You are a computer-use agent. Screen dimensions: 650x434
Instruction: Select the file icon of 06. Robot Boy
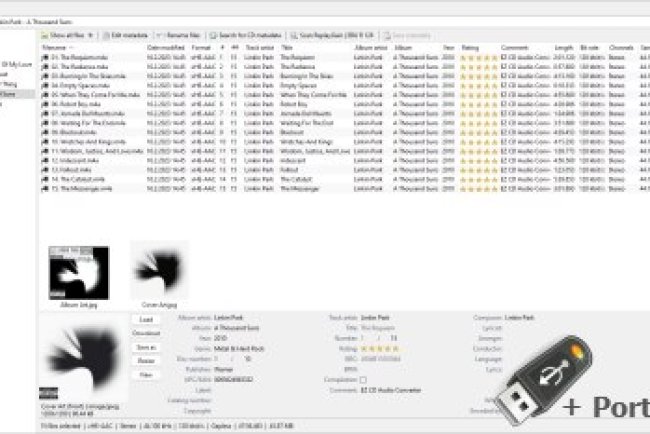click(45, 104)
